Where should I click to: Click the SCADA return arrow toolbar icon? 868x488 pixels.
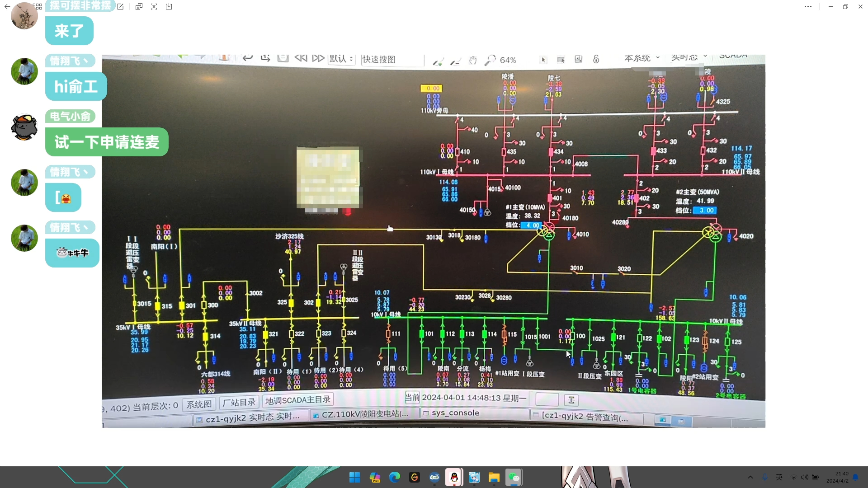247,58
